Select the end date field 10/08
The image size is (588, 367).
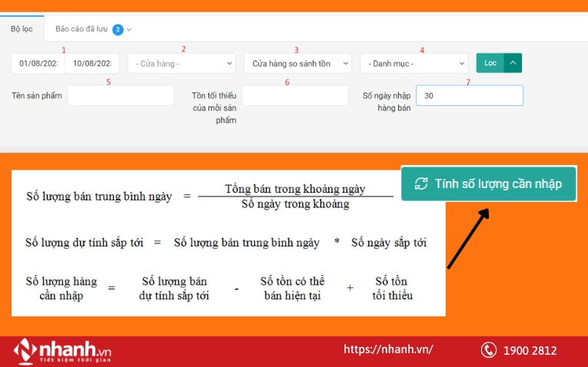point(92,63)
